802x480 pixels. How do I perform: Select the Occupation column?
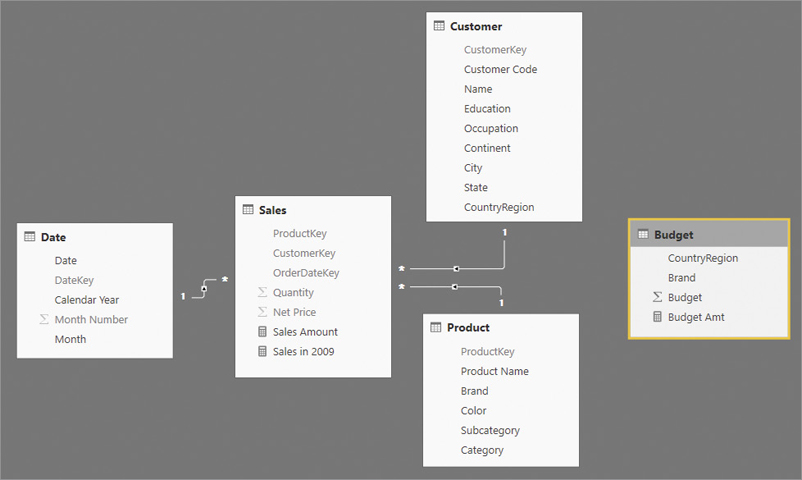click(491, 128)
